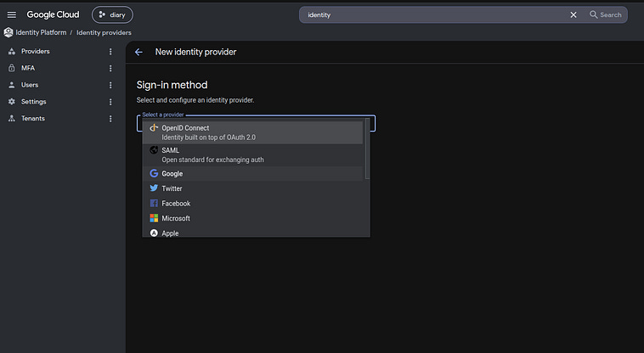Screen dimensions: 644x353
Task: Click the Sign-in method heading
Action: (172, 85)
